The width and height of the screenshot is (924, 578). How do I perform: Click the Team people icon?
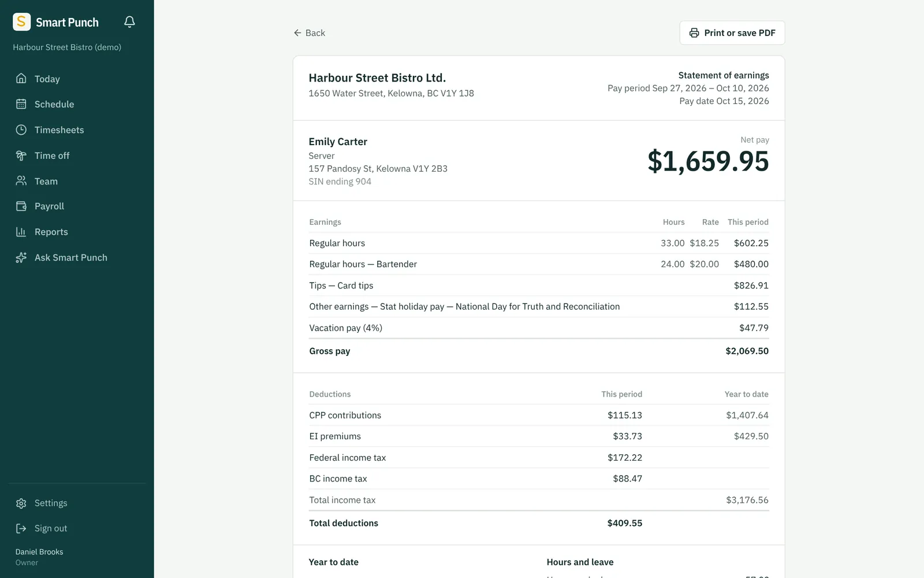21,181
